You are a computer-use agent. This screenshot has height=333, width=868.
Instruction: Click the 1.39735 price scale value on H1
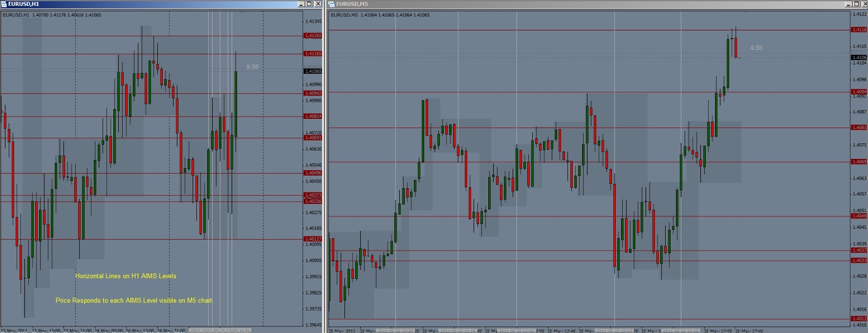tap(313, 309)
